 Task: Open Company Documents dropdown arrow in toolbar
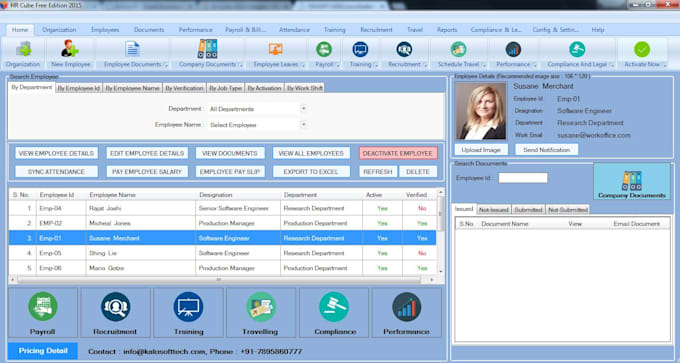[240, 65]
